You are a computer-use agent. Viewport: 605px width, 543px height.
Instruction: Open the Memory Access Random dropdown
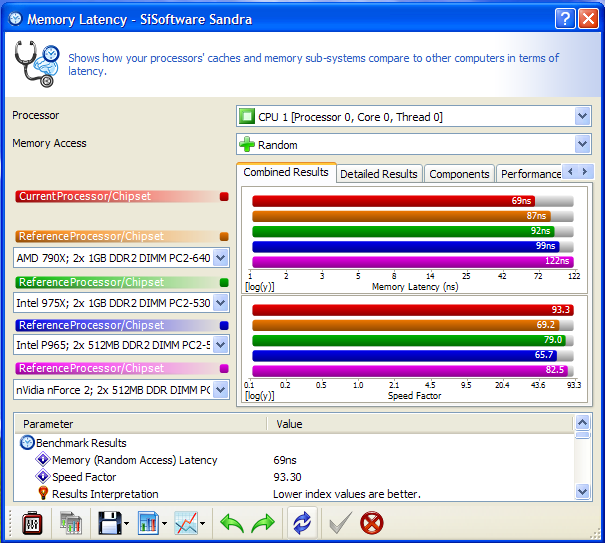(583, 144)
